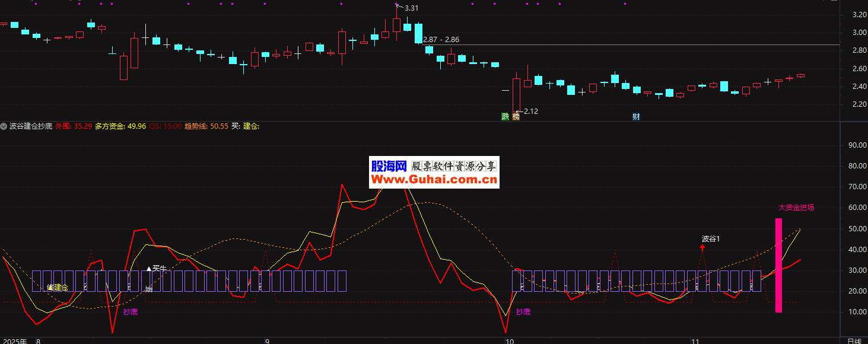Click the pink 大资金进场 signal bar
868x344 pixels.
point(778,265)
